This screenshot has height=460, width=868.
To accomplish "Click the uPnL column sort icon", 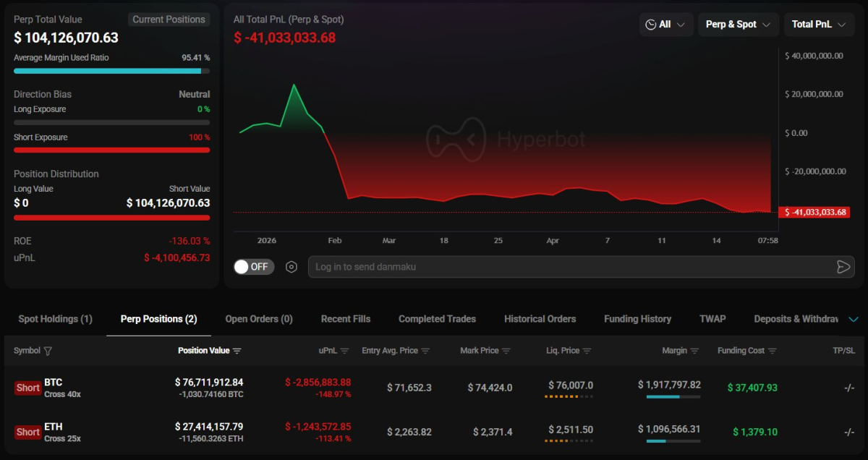I will coord(345,351).
